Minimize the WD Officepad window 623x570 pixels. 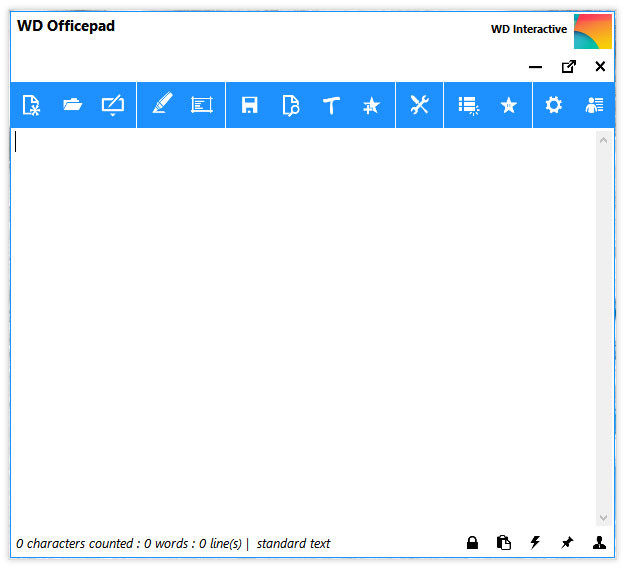(x=535, y=67)
